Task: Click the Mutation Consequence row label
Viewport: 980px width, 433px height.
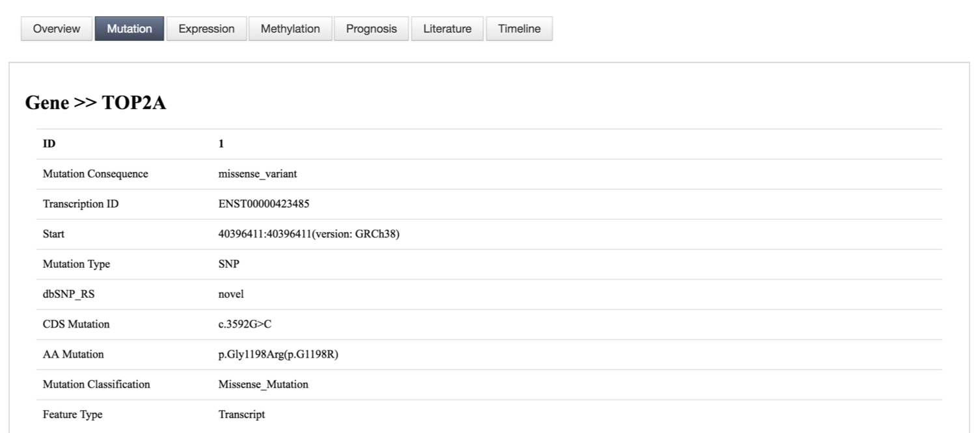Action: (95, 174)
